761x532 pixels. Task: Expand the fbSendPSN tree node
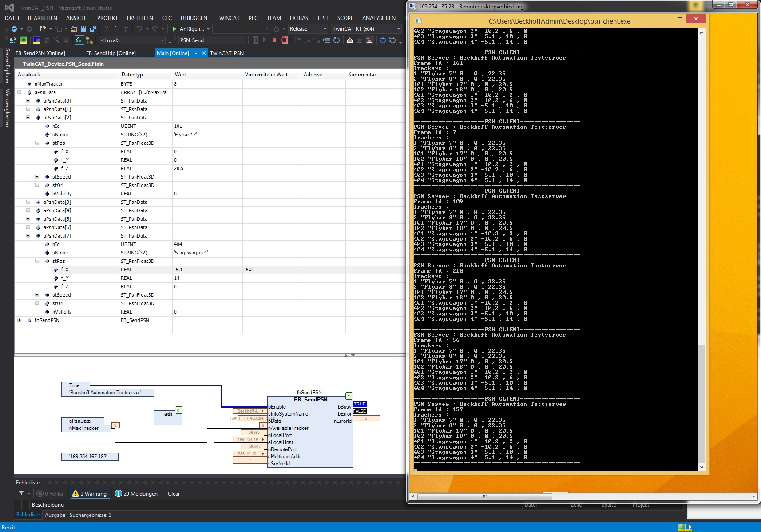point(20,320)
